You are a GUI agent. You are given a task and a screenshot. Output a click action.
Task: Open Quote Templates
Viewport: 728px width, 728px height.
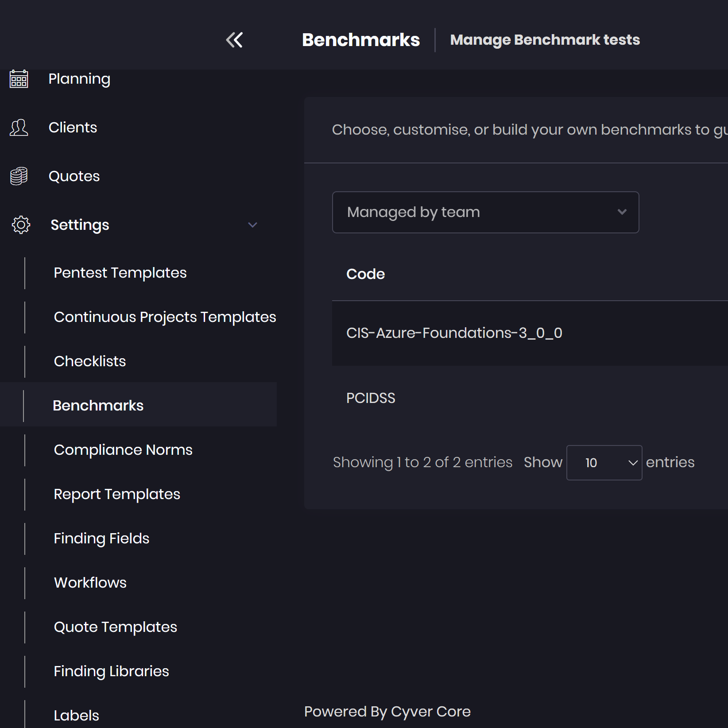click(115, 627)
